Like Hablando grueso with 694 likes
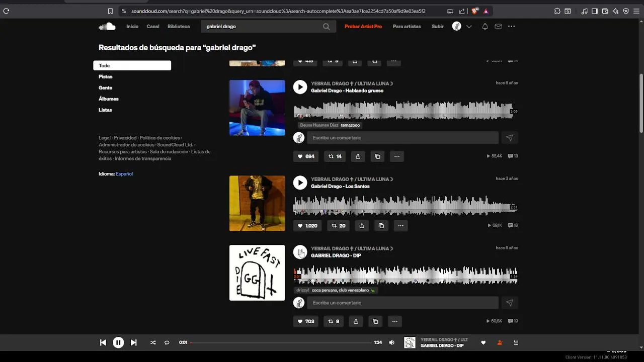The width and height of the screenshot is (644, 362). (x=306, y=156)
